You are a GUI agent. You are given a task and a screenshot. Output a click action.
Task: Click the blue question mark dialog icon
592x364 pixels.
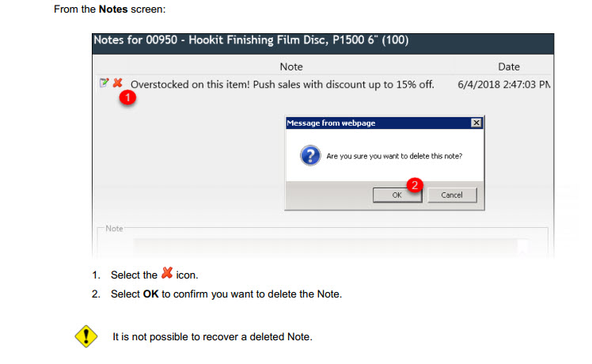point(309,155)
